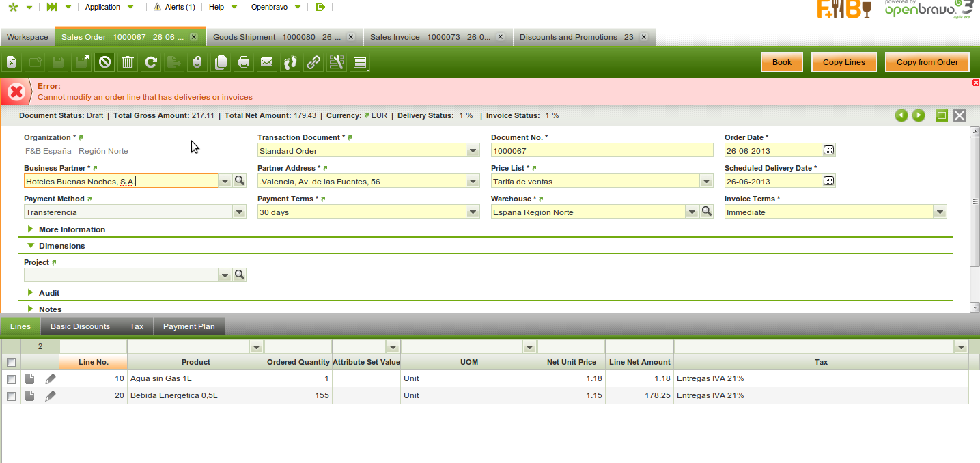Viewport: 980px width, 463px height.
Task: Click the quick create arrows icon
Action: [x=52, y=7]
